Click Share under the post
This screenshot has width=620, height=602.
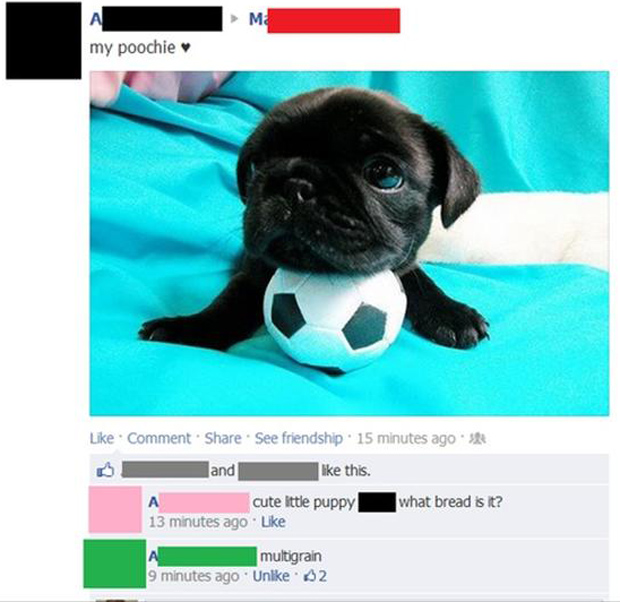click(x=223, y=438)
